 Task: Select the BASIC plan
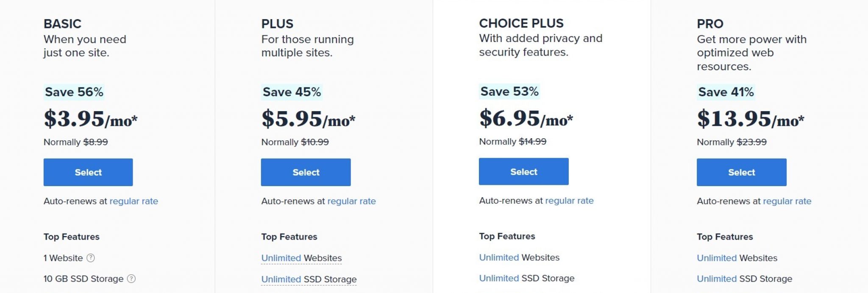tap(88, 172)
